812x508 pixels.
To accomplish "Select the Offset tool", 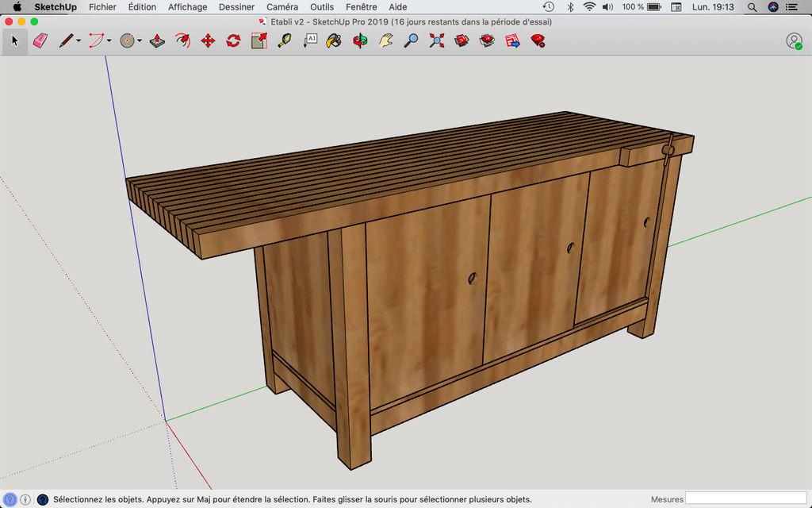I will pyautogui.click(x=182, y=40).
